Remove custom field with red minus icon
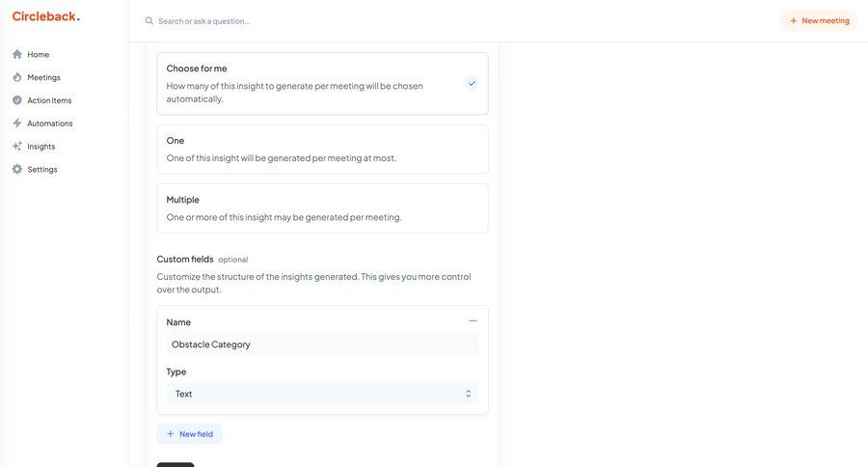The width and height of the screenshot is (868, 467). (473, 320)
